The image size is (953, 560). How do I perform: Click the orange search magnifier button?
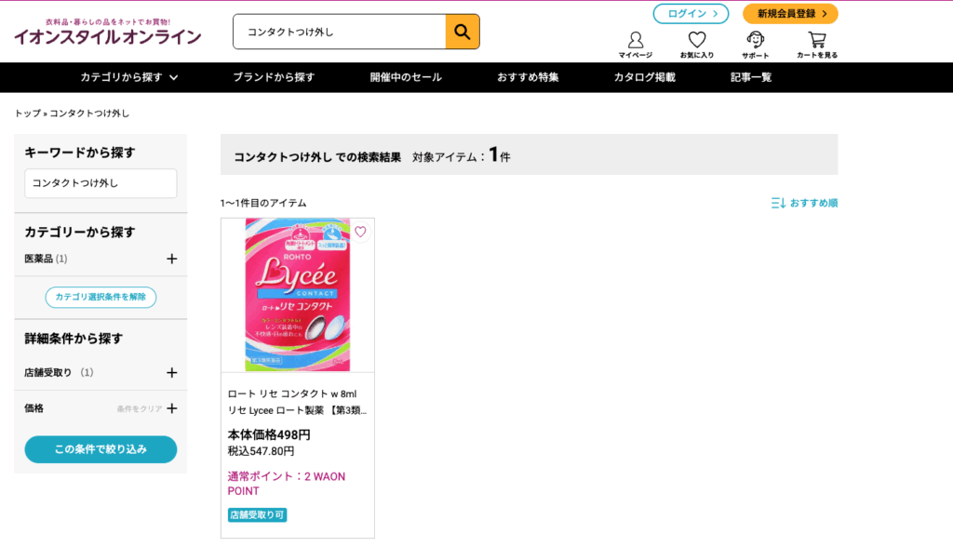coord(462,32)
